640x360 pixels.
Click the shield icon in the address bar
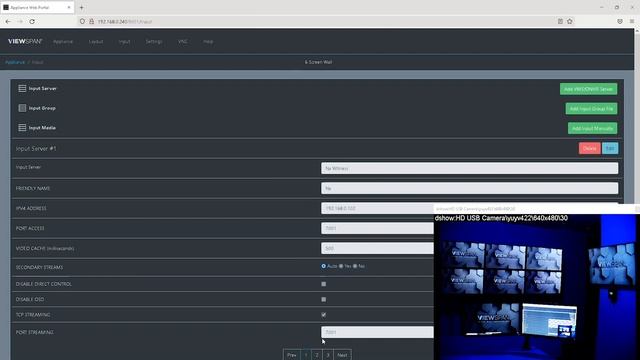click(x=82, y=21)
